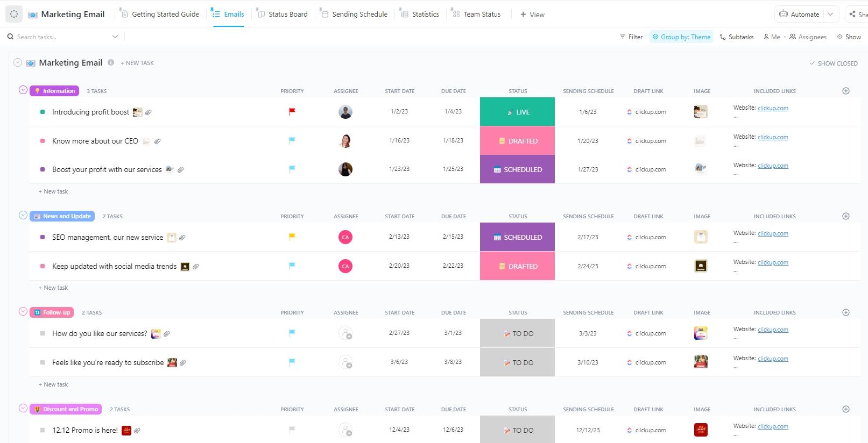Image resolution: width=868 pixels, height=443 pixels.
Task: Change TO DO status of How do you like our services
Action: pyautogui.click(x=517, y=333)
